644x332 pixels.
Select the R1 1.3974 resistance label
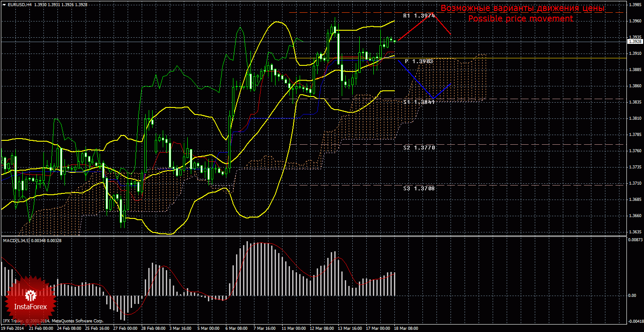tap(419, 15)
